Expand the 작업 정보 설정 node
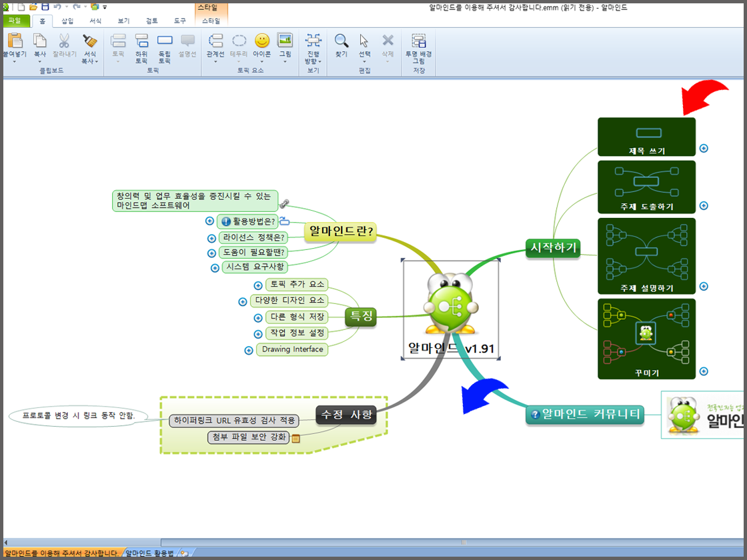 click(258, 334)
